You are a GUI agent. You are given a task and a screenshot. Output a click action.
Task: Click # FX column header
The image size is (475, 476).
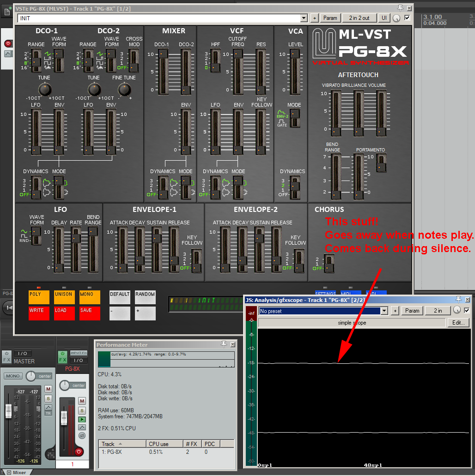[192, 444]
